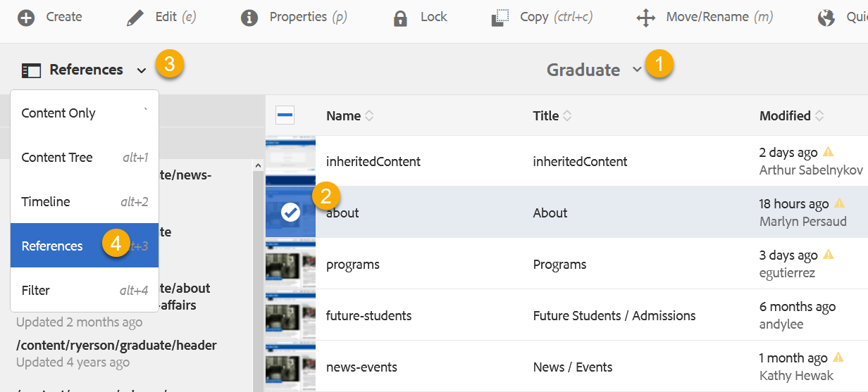868x392 pixels.
Task: Click the Lock padlock icon
Action: 400,18
